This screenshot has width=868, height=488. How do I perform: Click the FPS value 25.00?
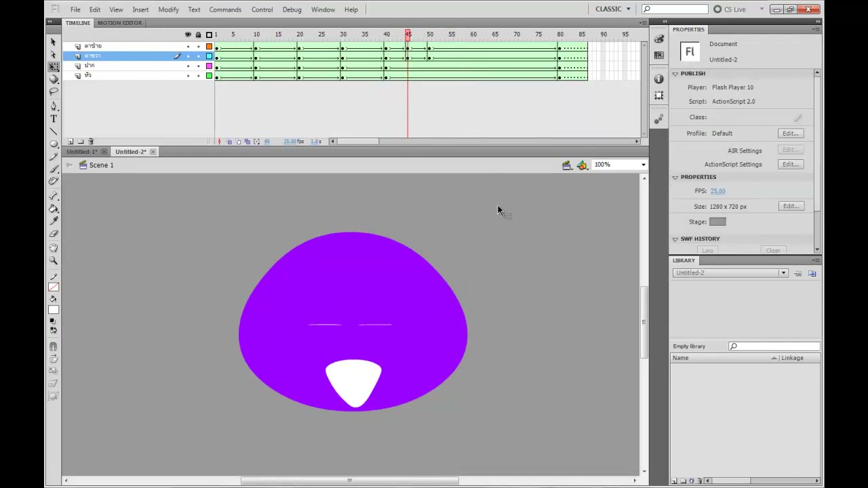tap(717, 191)
